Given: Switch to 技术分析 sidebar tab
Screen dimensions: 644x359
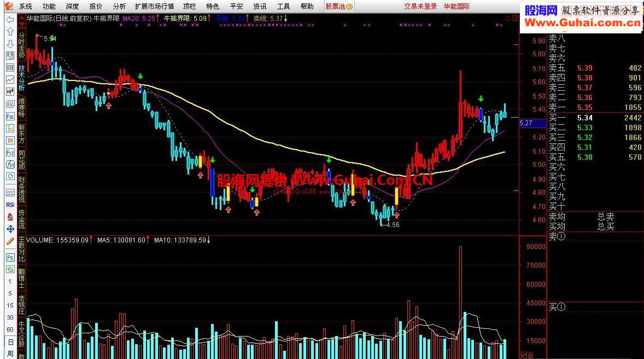Looking at the screenshot, I should [21, 78].
